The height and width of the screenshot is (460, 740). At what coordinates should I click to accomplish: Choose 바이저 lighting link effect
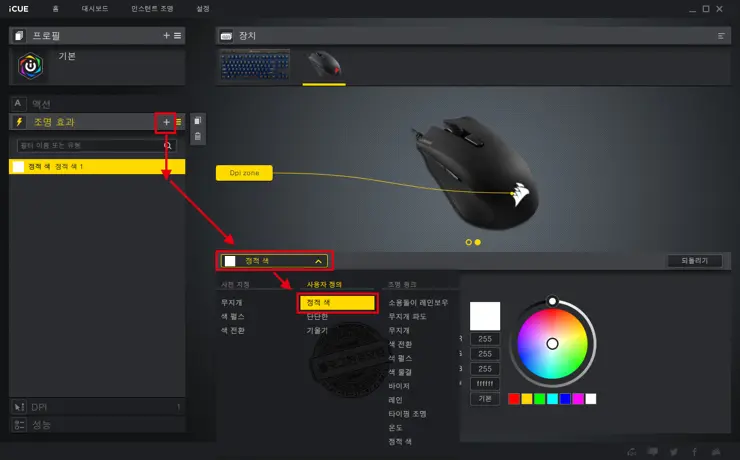[x=399, y=386]
